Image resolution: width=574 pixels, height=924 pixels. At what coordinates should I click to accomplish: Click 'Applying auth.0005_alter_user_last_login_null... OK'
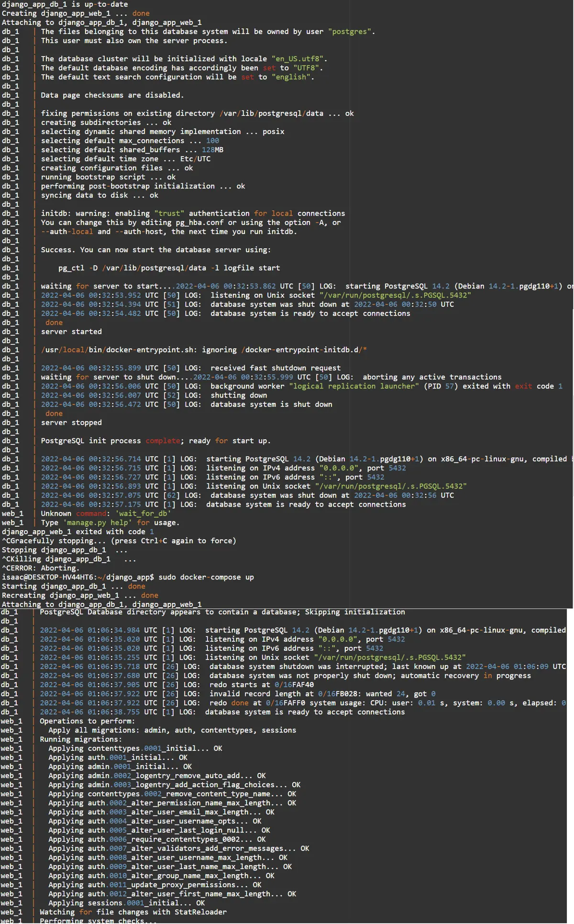click(x=159, y=830)
